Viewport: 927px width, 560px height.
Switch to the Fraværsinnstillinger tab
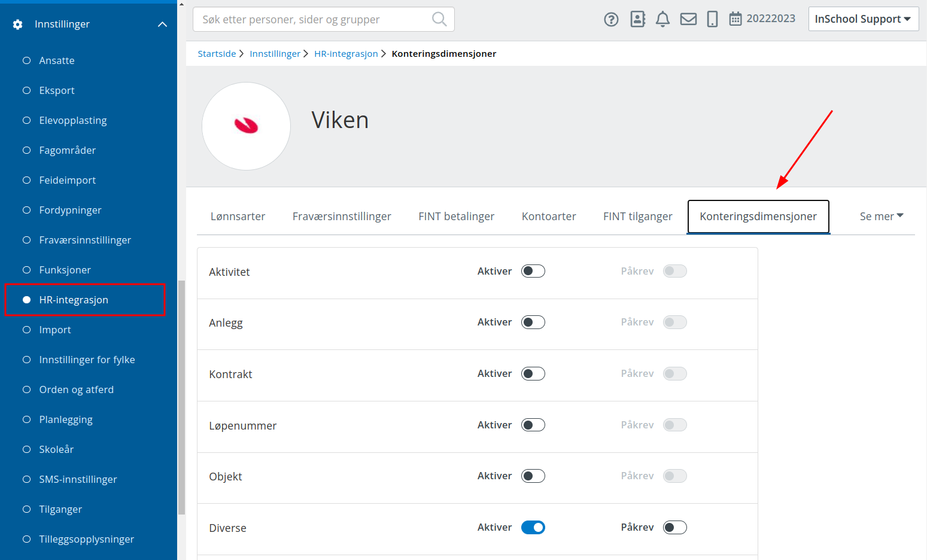[342, 217]
